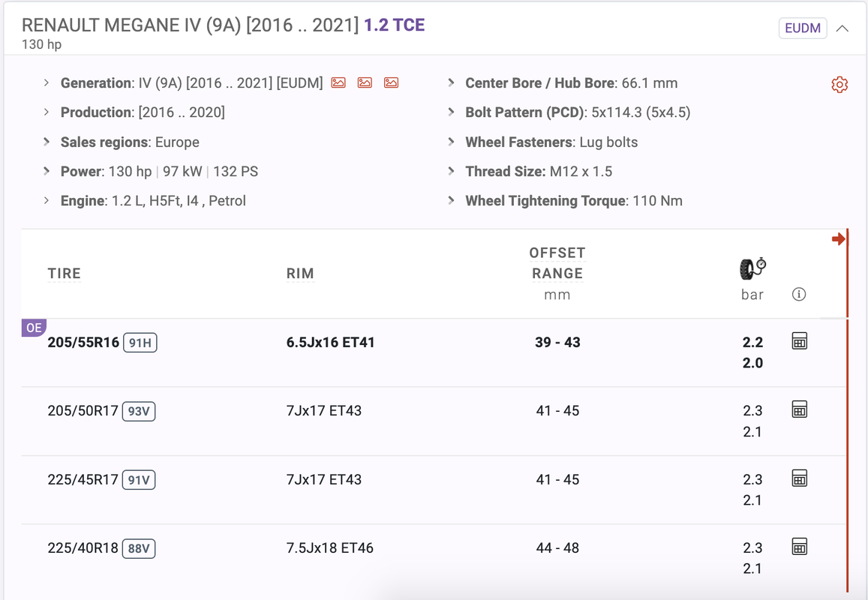
Task: Open calculator for 225/40R18 tire
Action: point(800,547)
